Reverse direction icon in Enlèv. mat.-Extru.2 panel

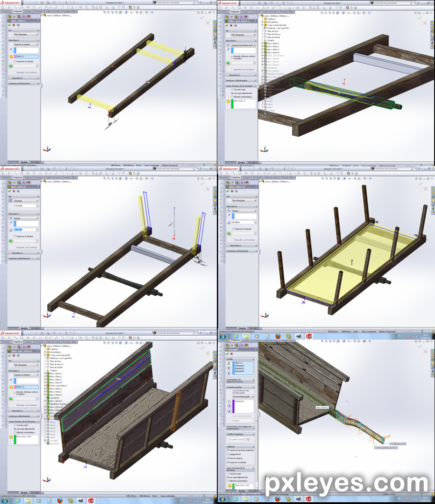click(x=228, y=45)
